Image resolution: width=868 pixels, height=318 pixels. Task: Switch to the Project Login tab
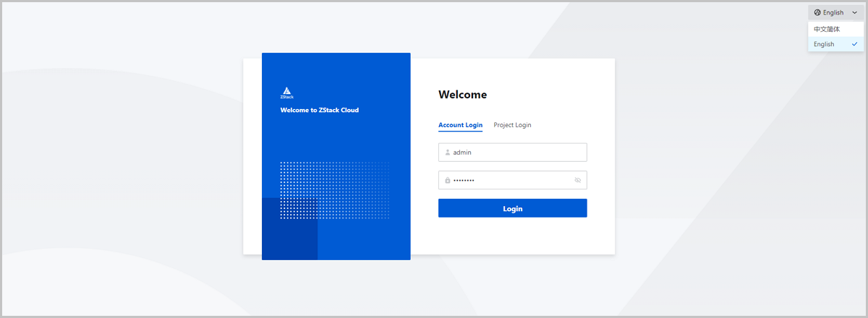tap(512, 125)
